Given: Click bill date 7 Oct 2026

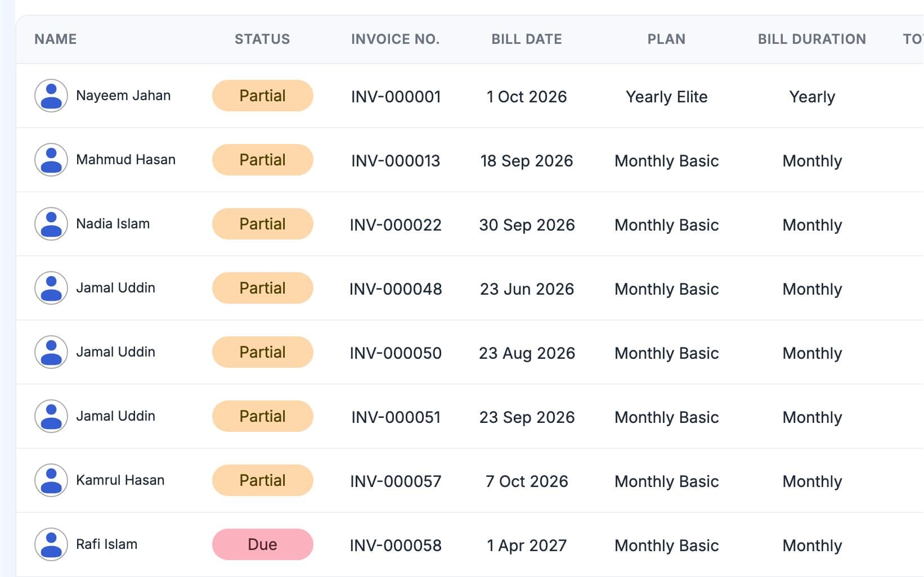Looking at the screenshot, I should 527,481.
